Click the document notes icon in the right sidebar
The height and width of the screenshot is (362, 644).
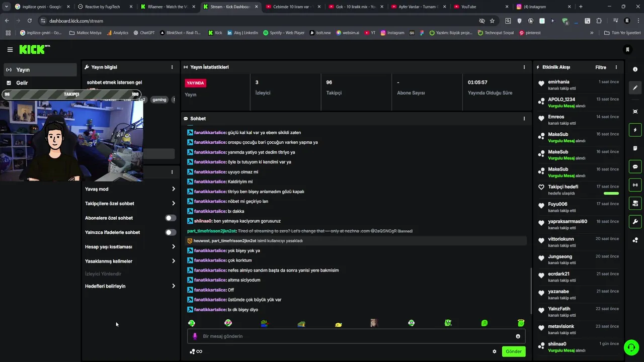click(635, 148)
